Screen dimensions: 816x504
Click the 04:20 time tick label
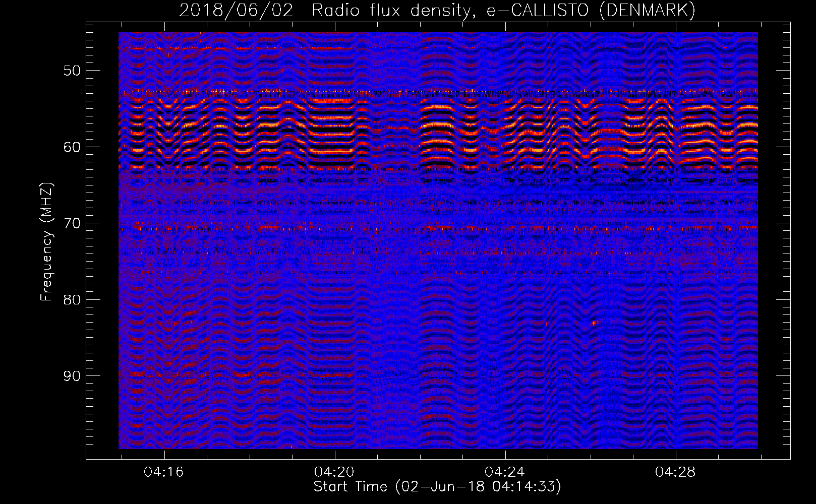tap(334, 472)
